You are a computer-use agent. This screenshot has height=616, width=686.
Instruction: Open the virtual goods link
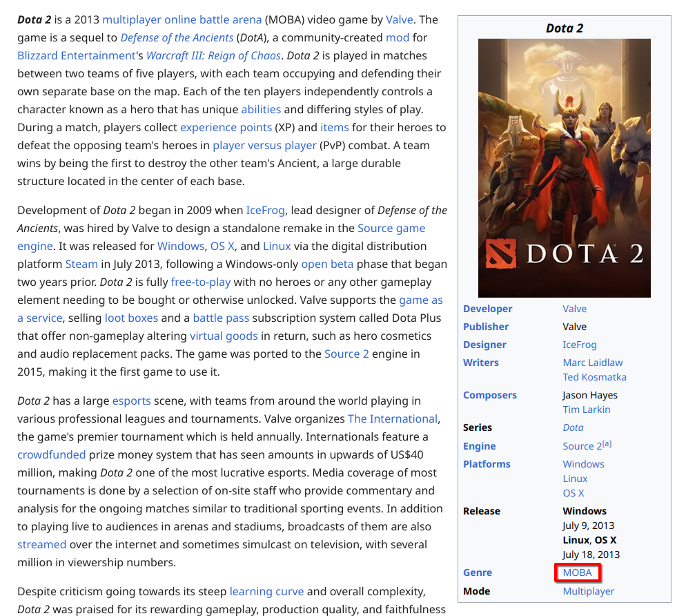click(224, 336)
